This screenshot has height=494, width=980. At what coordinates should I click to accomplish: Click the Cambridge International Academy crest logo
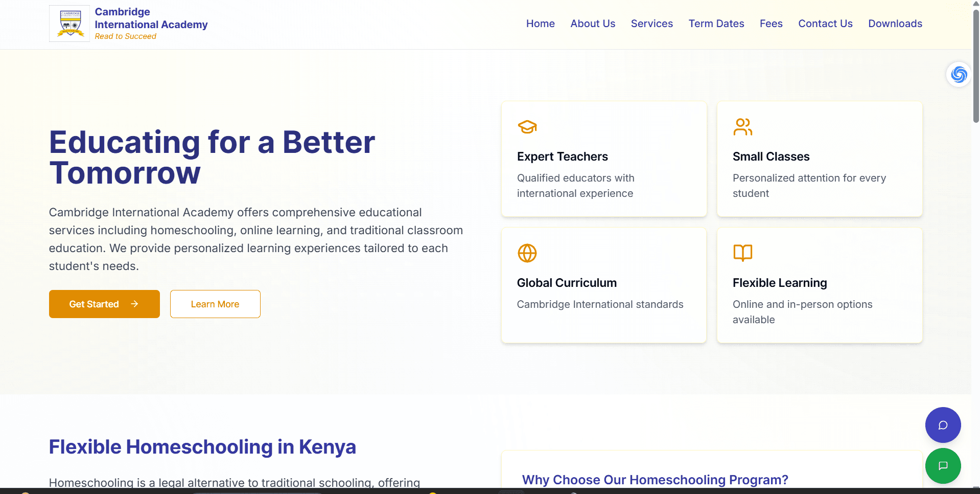[69, 24]
